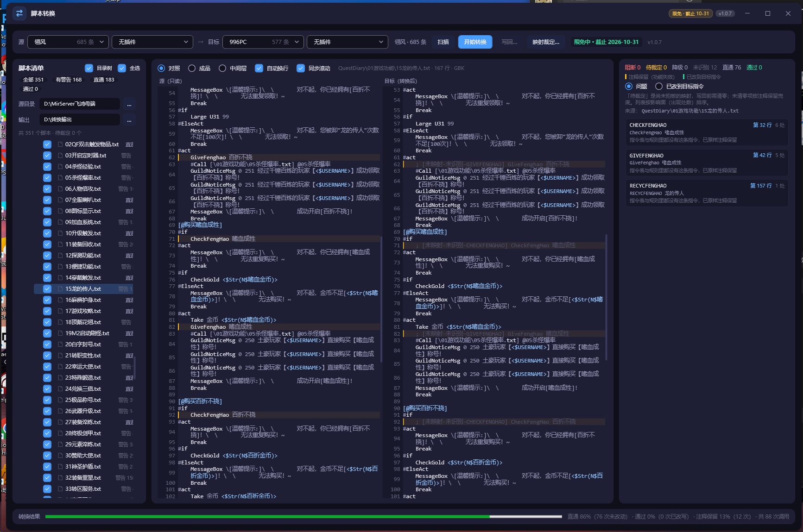Click the 扫描 button

click(x=443, y=42)
